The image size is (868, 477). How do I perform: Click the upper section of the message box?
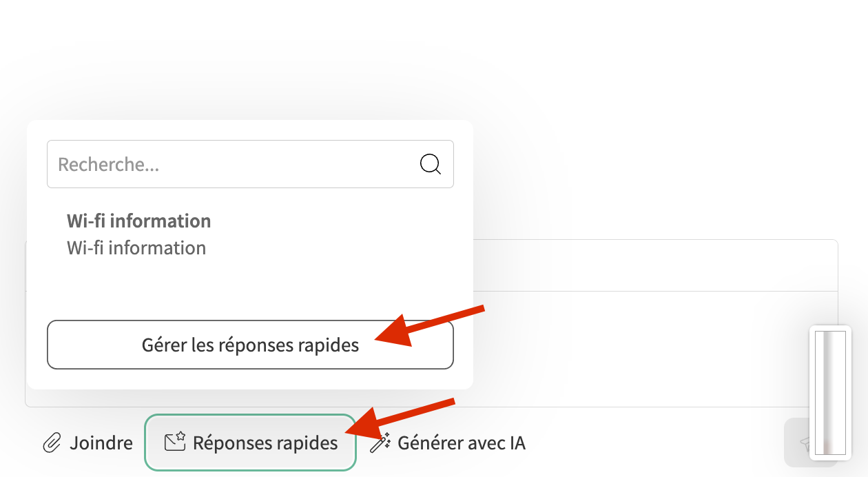tap(654, 265)
